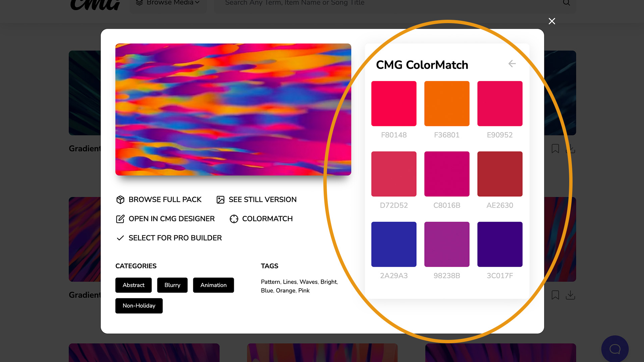
Task: Select the Non-Holiday category button
Action: pyautogui.click(x=139, y=306)
